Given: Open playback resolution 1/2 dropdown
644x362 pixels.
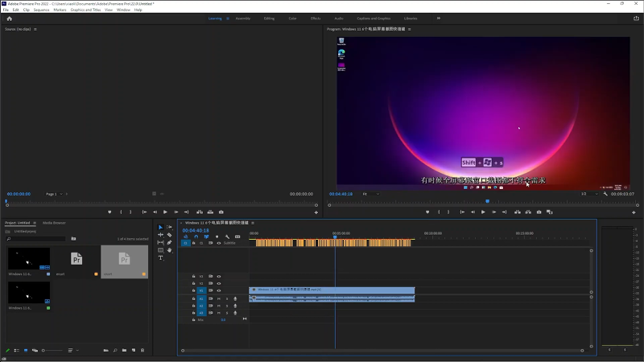Looking at the screenshot, I should pos(589,194).
